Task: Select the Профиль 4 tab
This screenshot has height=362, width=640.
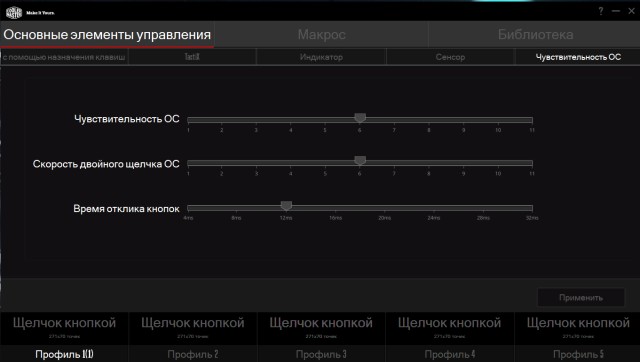Action: tap(449, 354)
